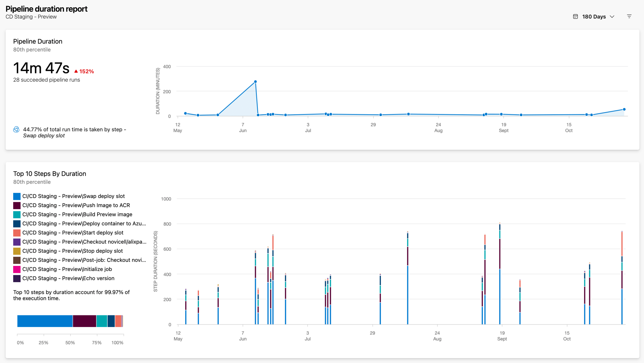Toggle Build Preview image legend entry

[x=77, y=214]
